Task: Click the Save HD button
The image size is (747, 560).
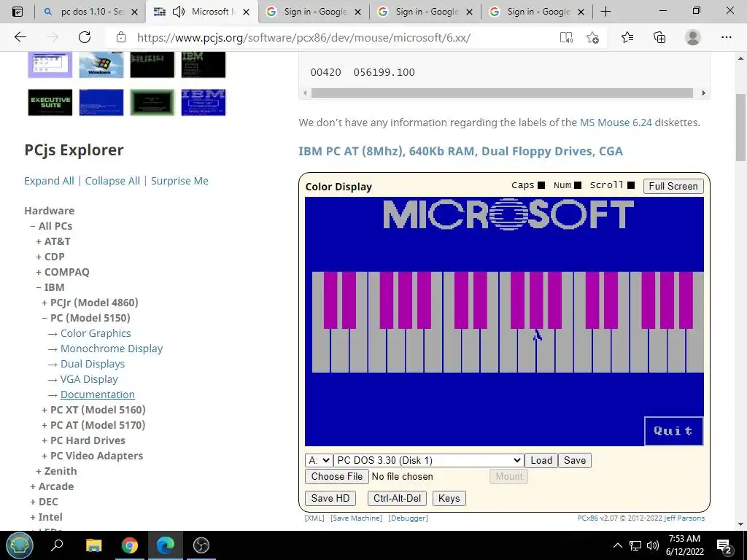Action: tap(330, 499)
